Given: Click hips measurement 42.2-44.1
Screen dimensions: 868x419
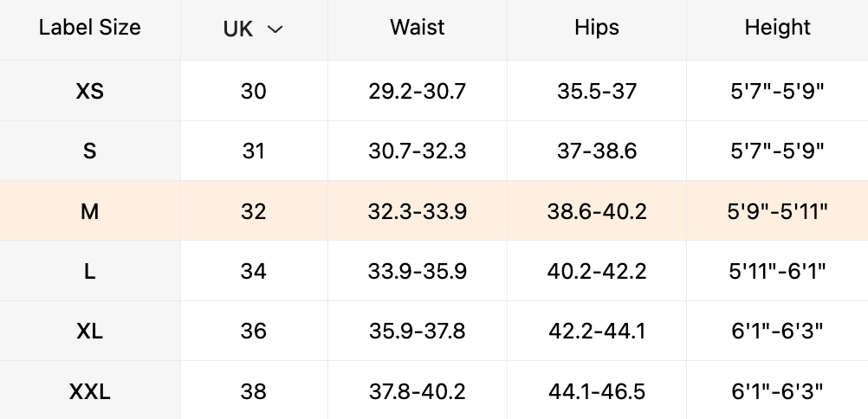Looking at the screenshot, I should [597, 332].
